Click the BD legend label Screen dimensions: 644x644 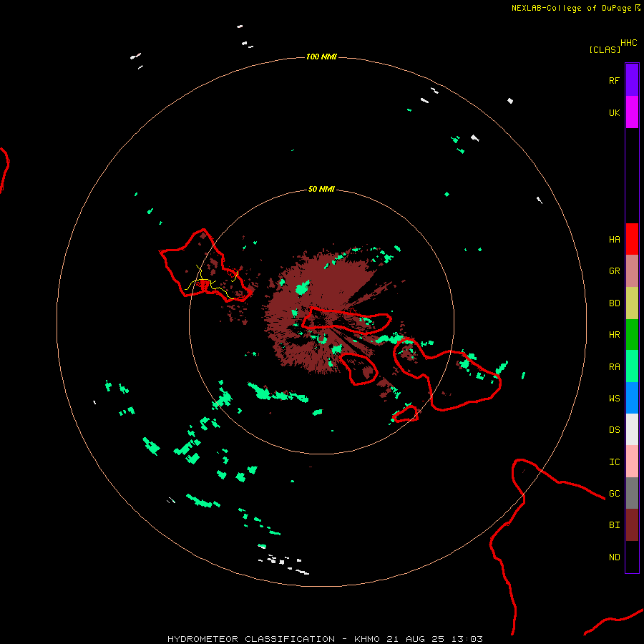click(614, 303)
